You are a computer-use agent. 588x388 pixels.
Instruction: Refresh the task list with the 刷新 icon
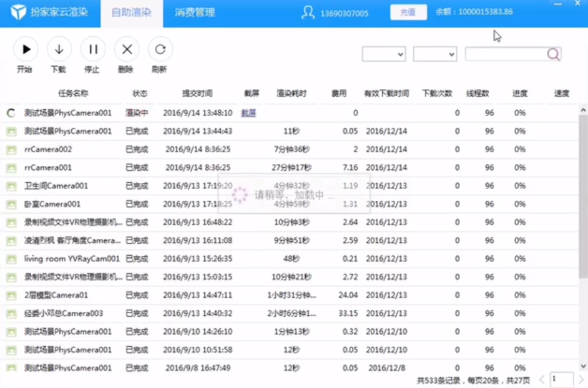tap(160, 49)
